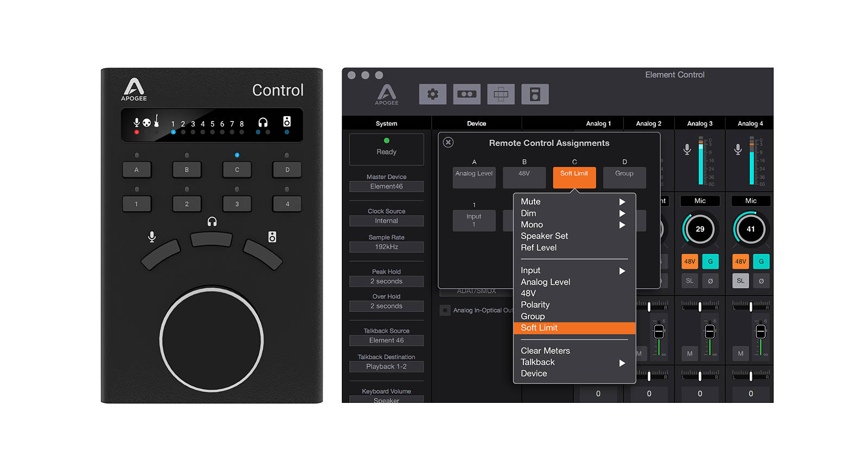Click the Analog 4 gain knob showing 41
Image resolution: width=868 pixels, height=474 pixels.
751,229
